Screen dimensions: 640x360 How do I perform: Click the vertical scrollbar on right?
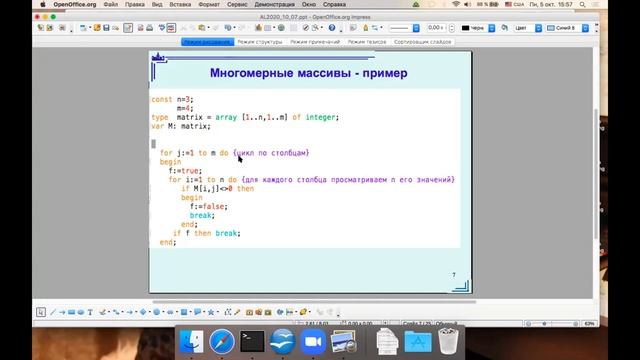[x=596, y=173]
